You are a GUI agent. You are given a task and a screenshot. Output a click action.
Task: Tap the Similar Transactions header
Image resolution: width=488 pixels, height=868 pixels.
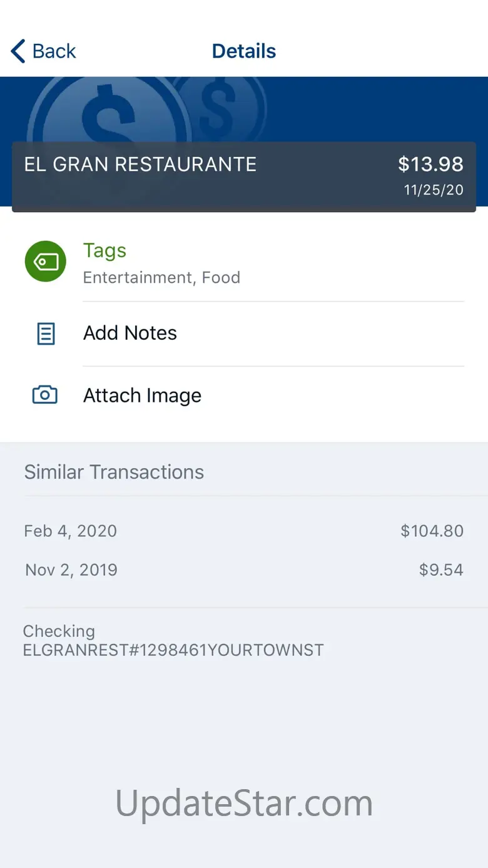[x=114, y=472]
